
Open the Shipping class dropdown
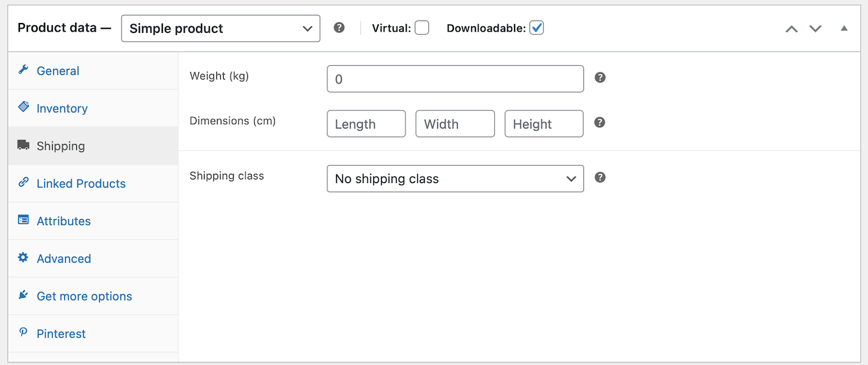455,179
